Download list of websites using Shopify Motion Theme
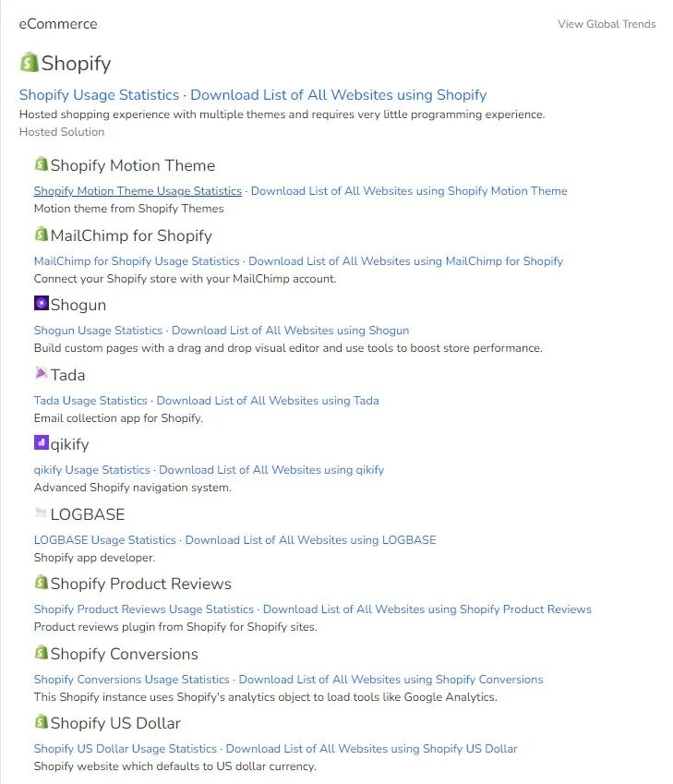Image resolution: width=673 pixels, height=784 pixels. (409, 191)
